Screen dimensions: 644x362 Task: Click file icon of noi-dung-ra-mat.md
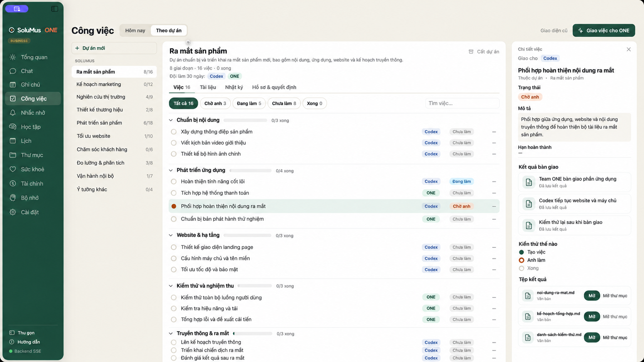[x=527, y=295]
